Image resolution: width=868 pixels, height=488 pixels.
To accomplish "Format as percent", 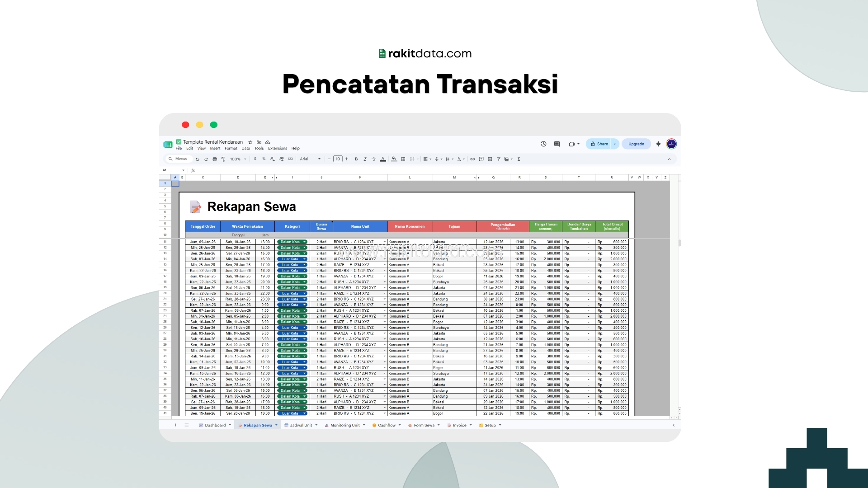I will (x=264, y=159).
